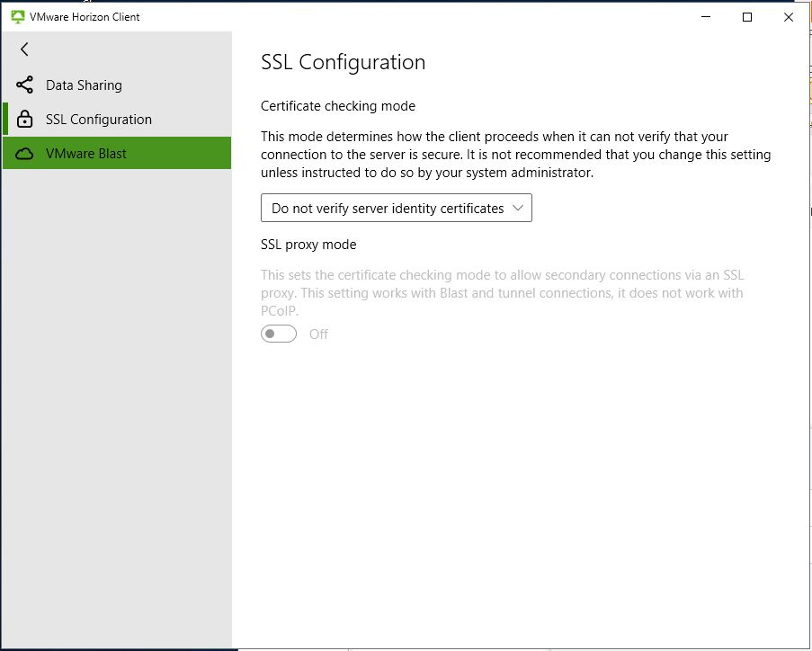Maximize the Horizon Client window
This screenshot has width=812, height=651.
tap(747, 16)
